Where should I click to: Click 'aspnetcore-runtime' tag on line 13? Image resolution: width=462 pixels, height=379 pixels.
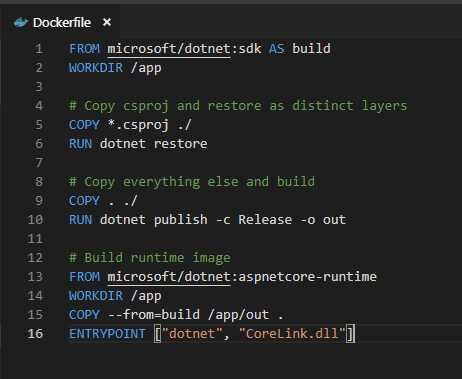307,277
